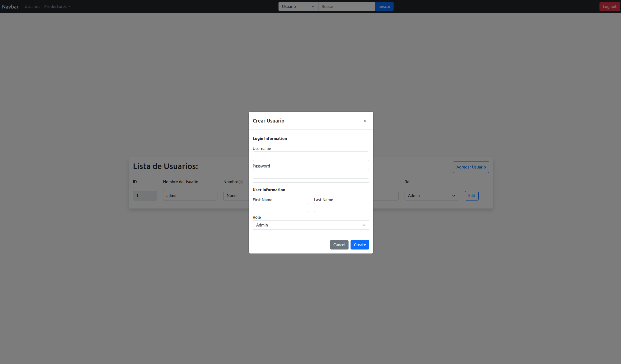The image size is (621, 364).
Task: Click the Agregar Usuario button
Action: click(471, 167)
